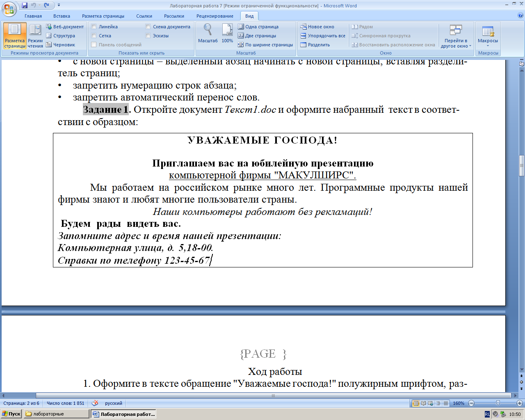The width and height of the screenshot is (525, 420).
Task: Click zoom in plus button
Action: pos(519,403)
